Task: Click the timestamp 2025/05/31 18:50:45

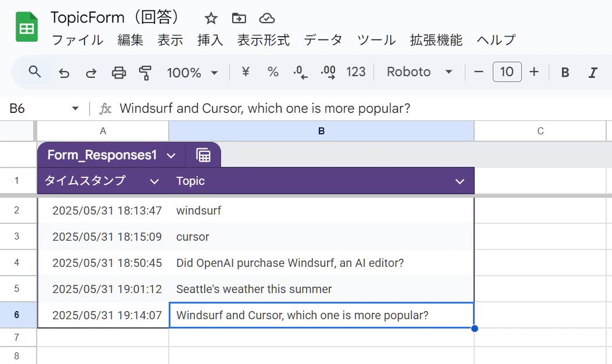Action: coord(107,263)
